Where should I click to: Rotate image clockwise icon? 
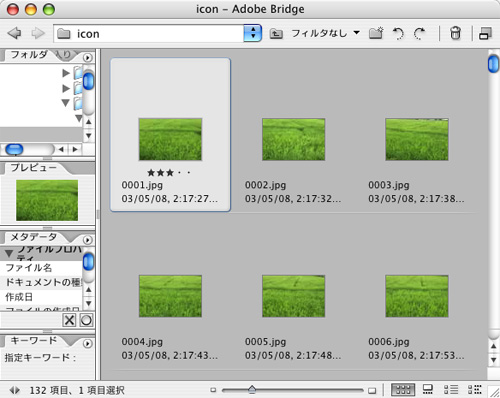pos(419,33)
